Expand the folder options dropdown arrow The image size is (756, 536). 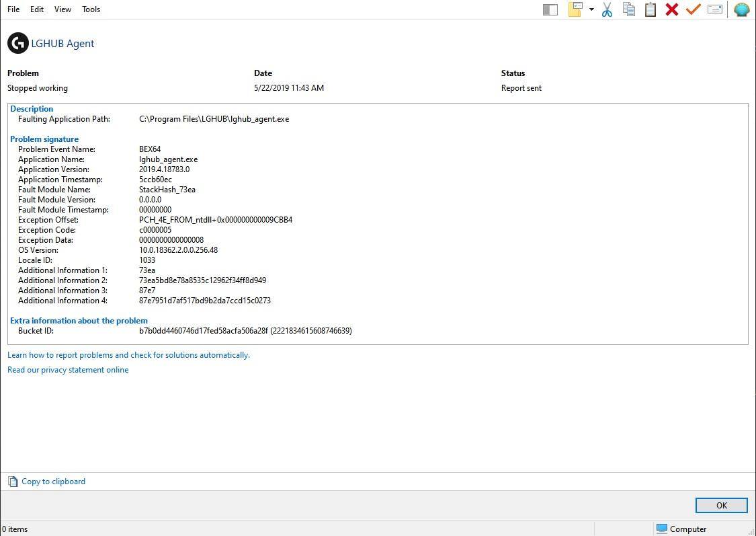(x=591, y=9)
